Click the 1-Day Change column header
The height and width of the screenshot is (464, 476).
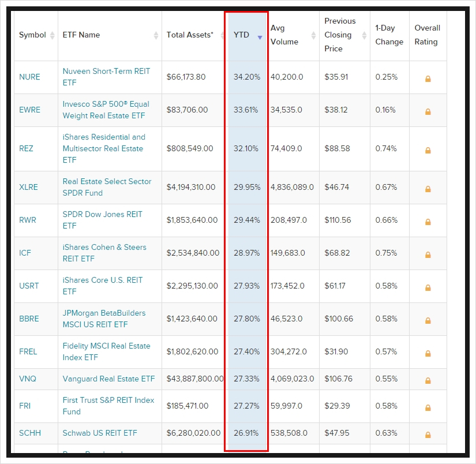point(389,35)
